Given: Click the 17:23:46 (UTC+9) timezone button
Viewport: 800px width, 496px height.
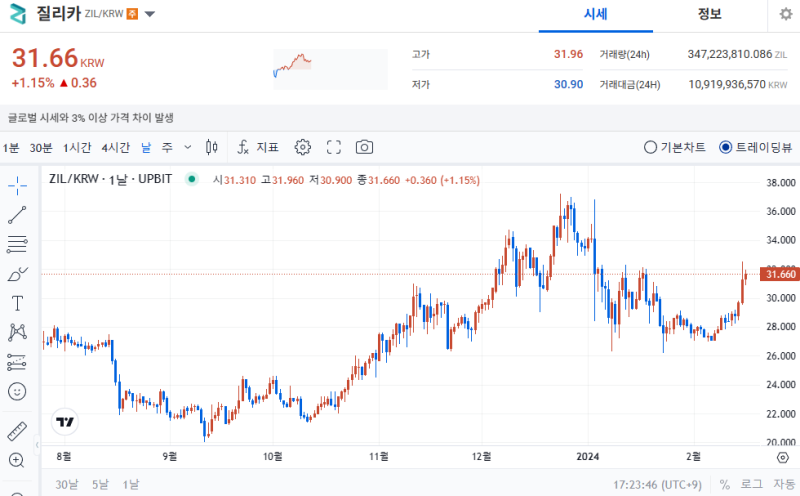Looking at the screenshot, I should coord(657,484).
